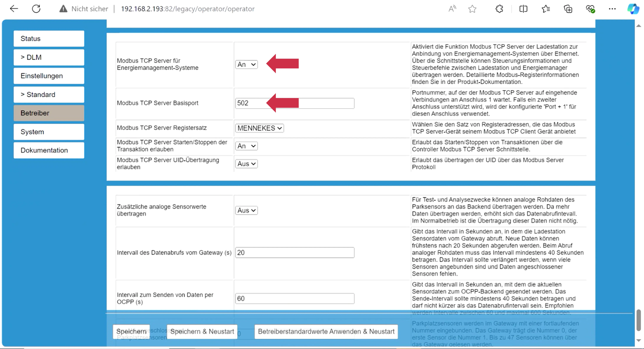Screen dimensions: 644x349
Task: Open the Copilot icon in browser corner
Action: [x=633, y=9]
